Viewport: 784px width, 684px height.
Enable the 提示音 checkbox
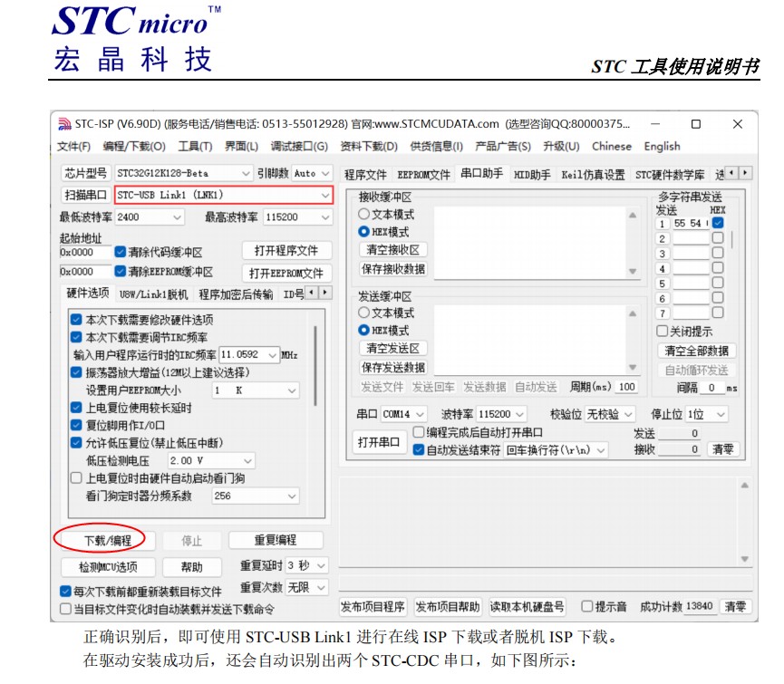coord(587,607)
